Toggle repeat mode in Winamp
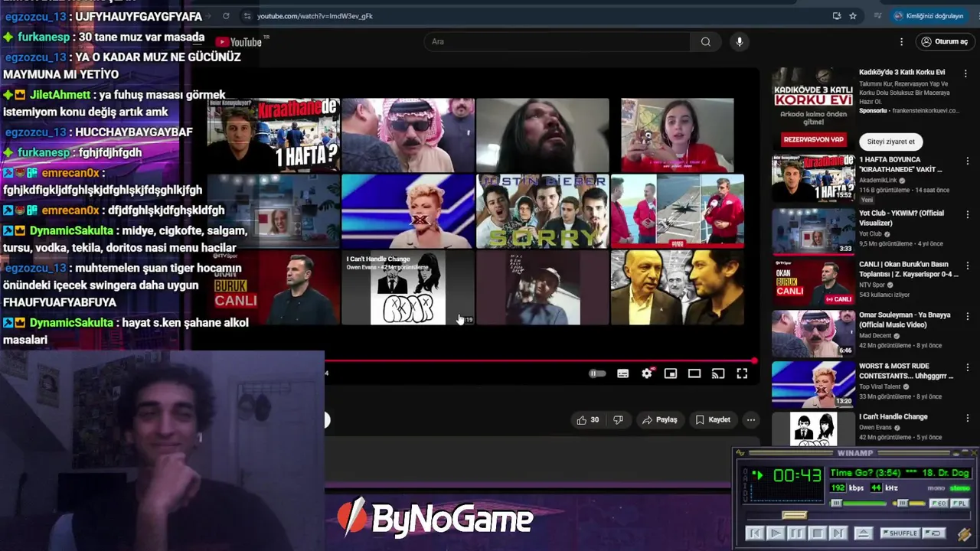The image size is (980, 551). (x=934, y=533)
